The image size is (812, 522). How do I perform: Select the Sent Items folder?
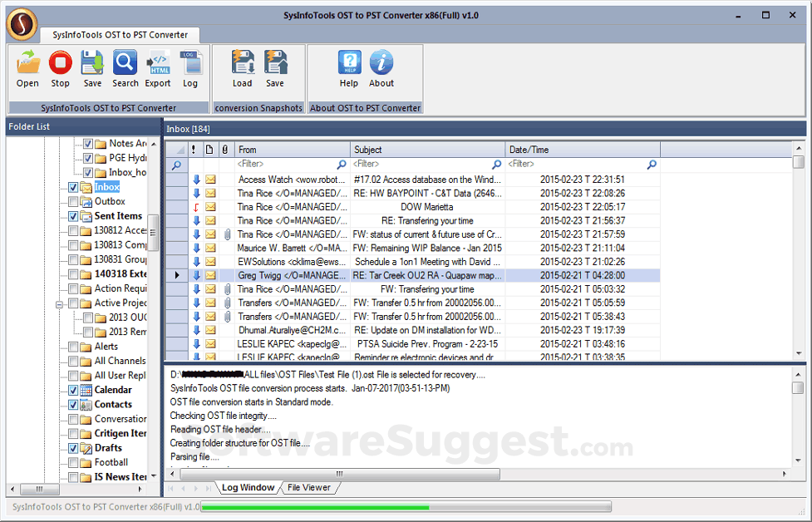point(118,216)
